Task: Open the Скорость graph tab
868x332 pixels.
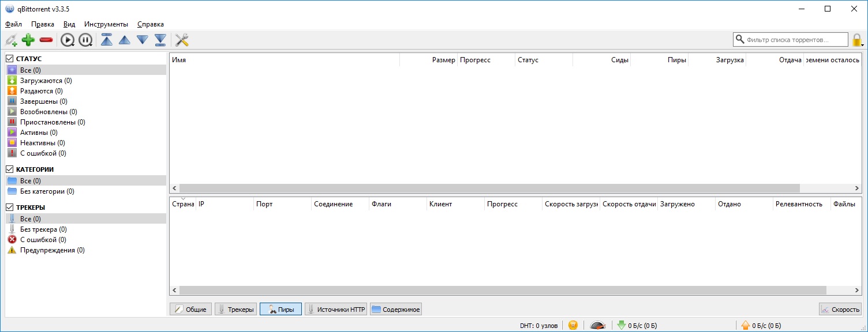Action: click(x=840, y=310)
